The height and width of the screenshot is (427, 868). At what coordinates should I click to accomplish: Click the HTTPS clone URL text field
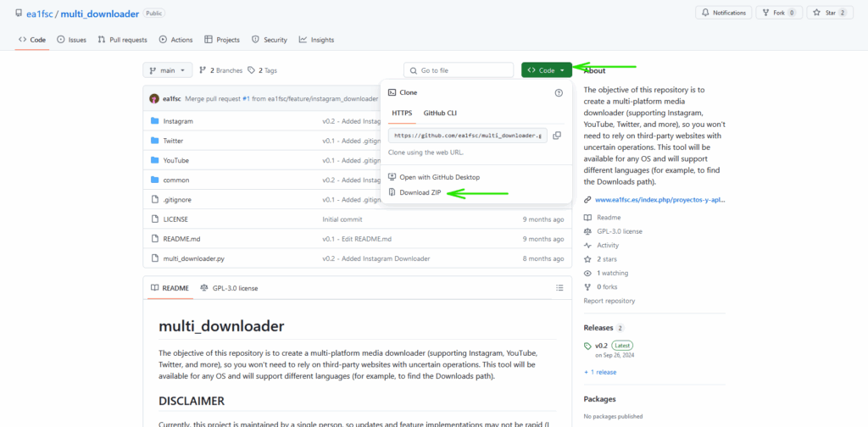coord(468,136)
